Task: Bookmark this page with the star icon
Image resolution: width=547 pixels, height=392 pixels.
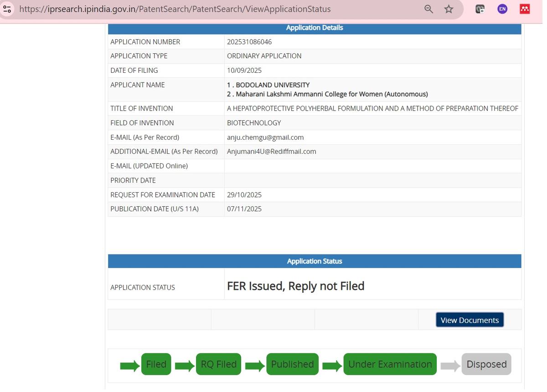Action: click(449, 9)
